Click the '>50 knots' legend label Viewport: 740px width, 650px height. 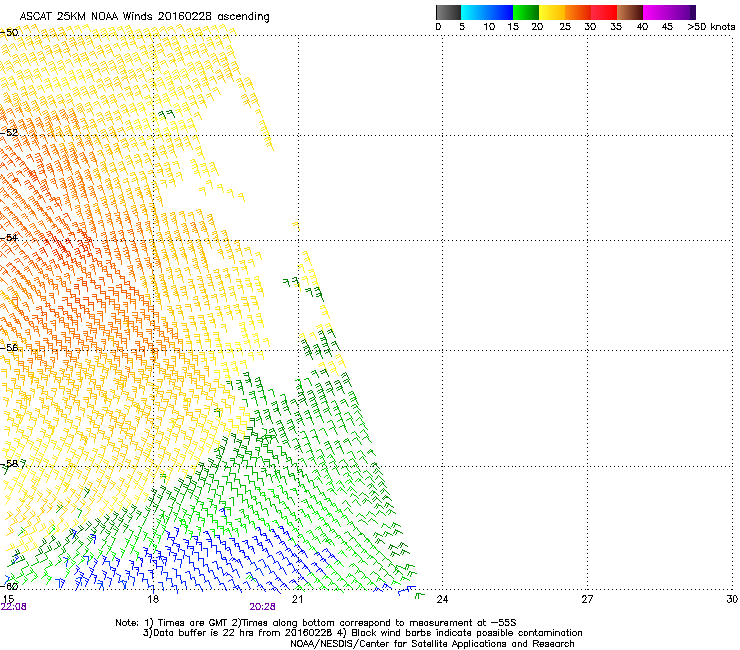pos(711,27)
